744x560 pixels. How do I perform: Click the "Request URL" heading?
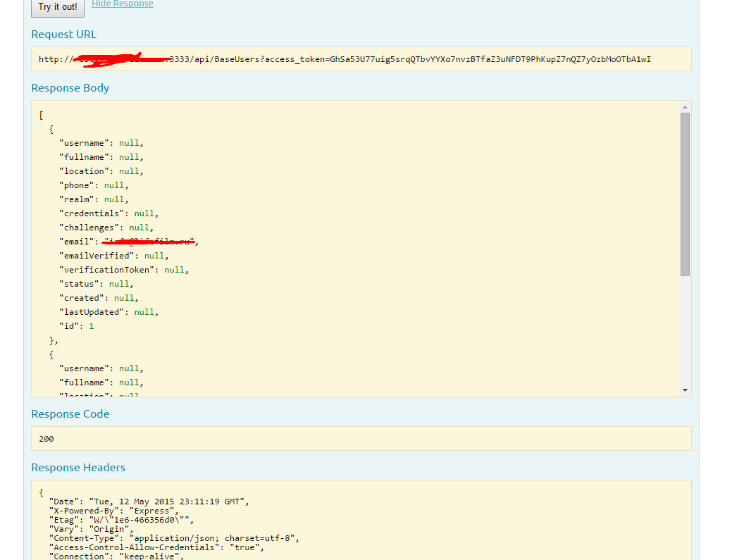64,35
